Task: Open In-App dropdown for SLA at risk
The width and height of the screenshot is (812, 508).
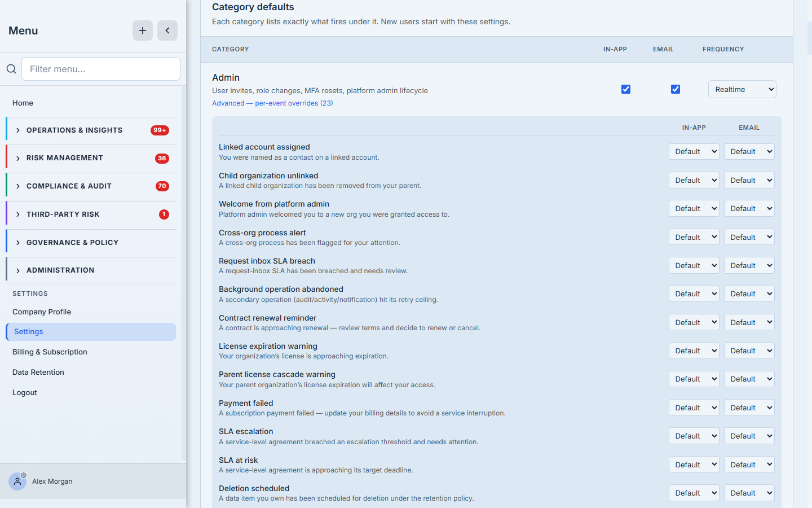Action: coord(694,465)
